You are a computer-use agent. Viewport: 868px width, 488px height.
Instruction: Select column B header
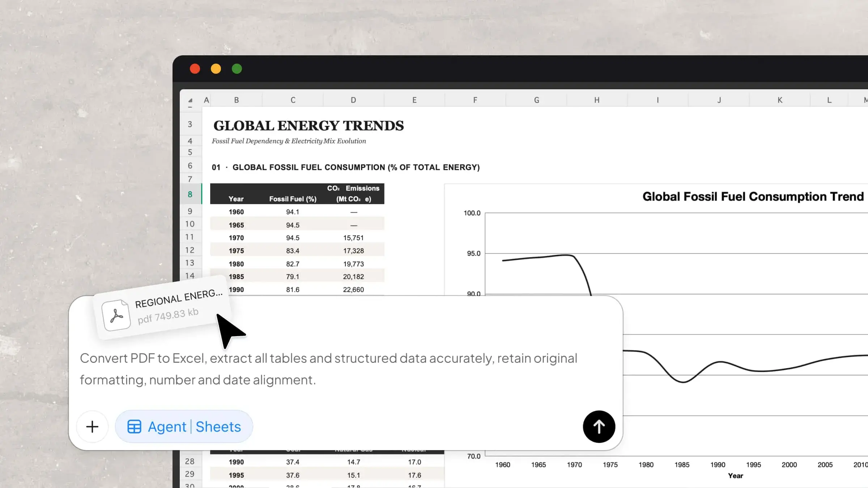[x=236, y=100]
